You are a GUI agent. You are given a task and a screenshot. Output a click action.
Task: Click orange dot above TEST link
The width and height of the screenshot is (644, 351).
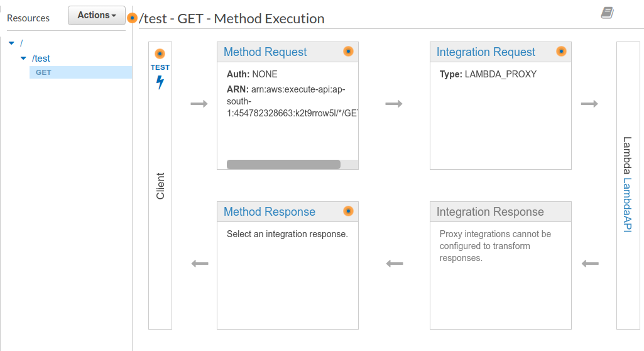(160, 54)
